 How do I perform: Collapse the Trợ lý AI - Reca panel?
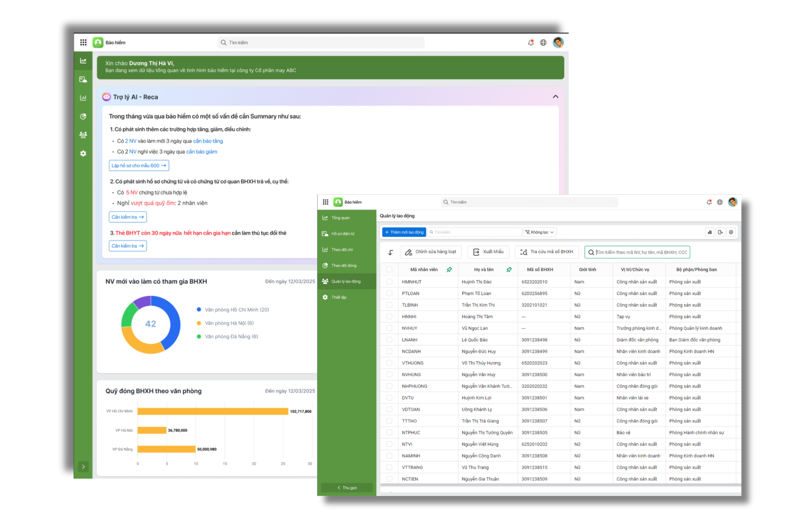555,97
